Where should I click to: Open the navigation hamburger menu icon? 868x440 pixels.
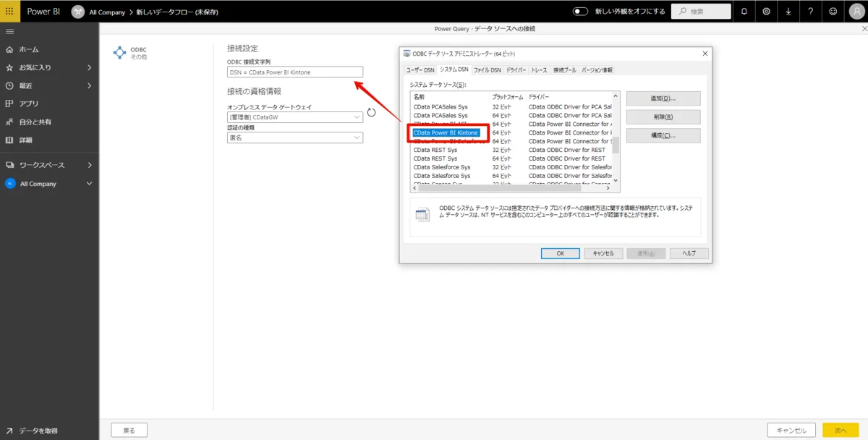pos(10,30)
